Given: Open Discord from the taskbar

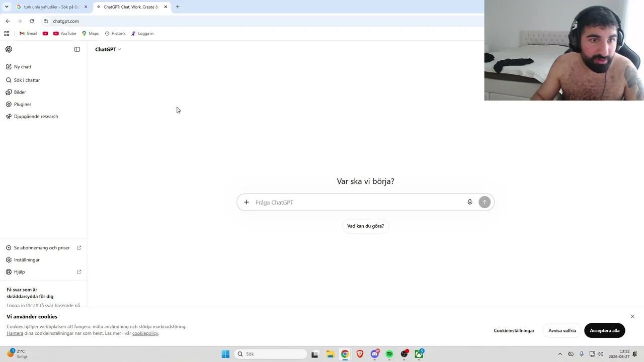Looking at the screenshot, I should (375, 354).
